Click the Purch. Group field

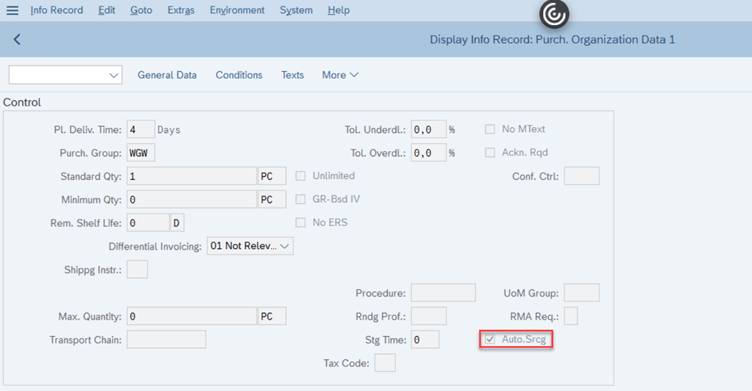pos(141,153)
